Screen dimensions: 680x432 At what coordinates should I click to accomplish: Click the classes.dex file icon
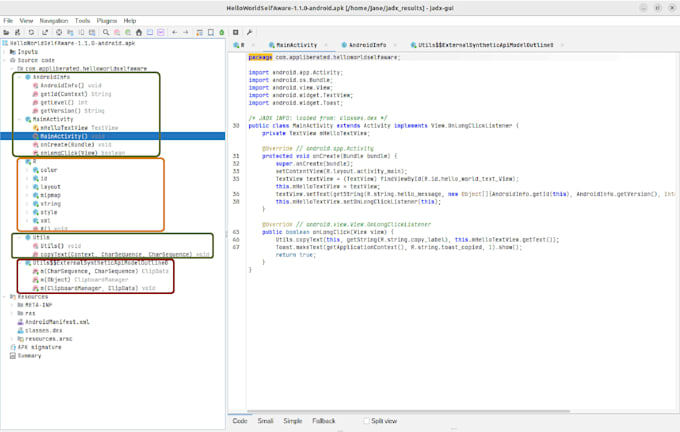click(x=20, y=331)
